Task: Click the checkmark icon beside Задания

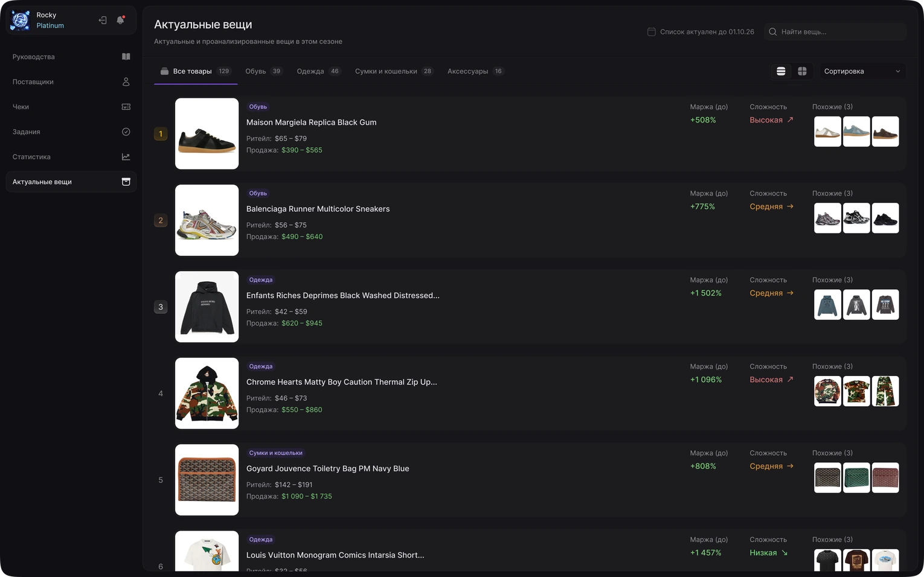Action: click(x=126, y=132)
